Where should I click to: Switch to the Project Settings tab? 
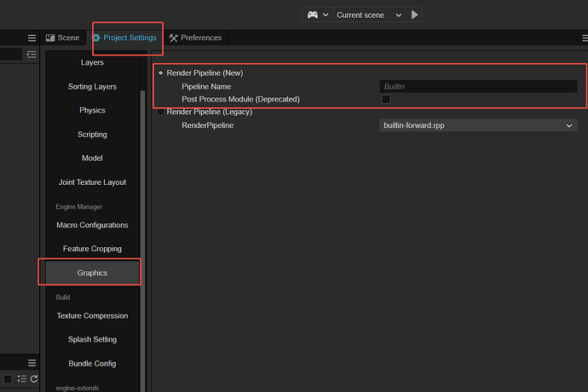coord(124,37)
